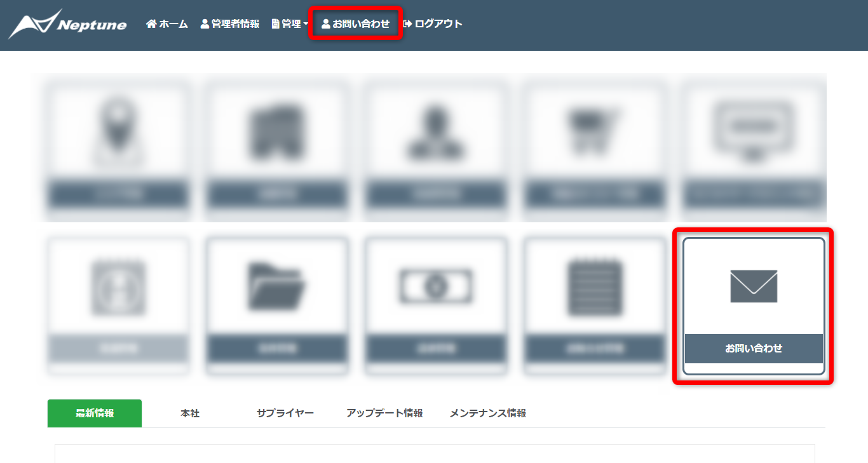This screenshot has height=463, width=868.
Task: Open 管理者情報 from the top navigation
Action: 230,24
